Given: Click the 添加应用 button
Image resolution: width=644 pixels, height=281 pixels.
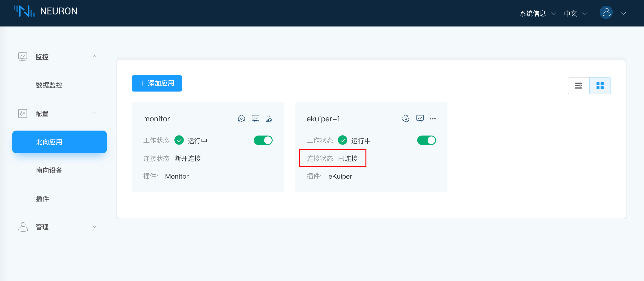Looking at the screenshot, I should click(x=157, y=83).
